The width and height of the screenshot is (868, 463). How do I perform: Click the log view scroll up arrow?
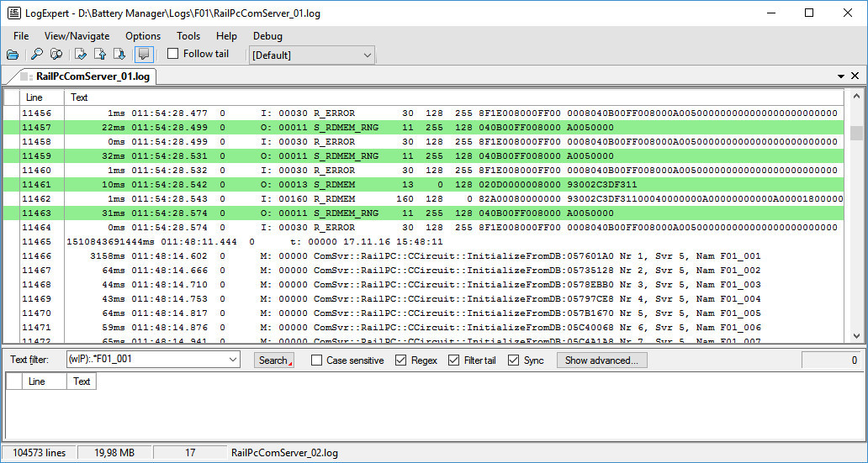pyautogui.click(x=856, y=95)
